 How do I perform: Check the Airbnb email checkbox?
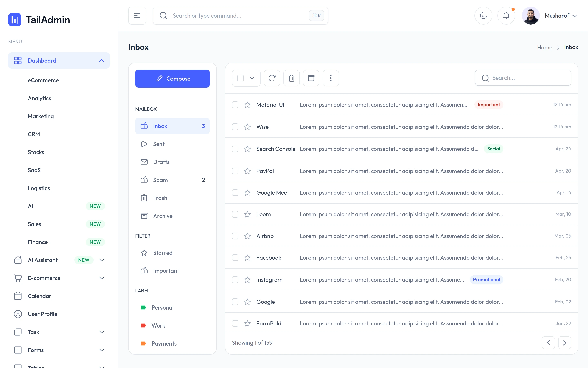click(235, 236)
